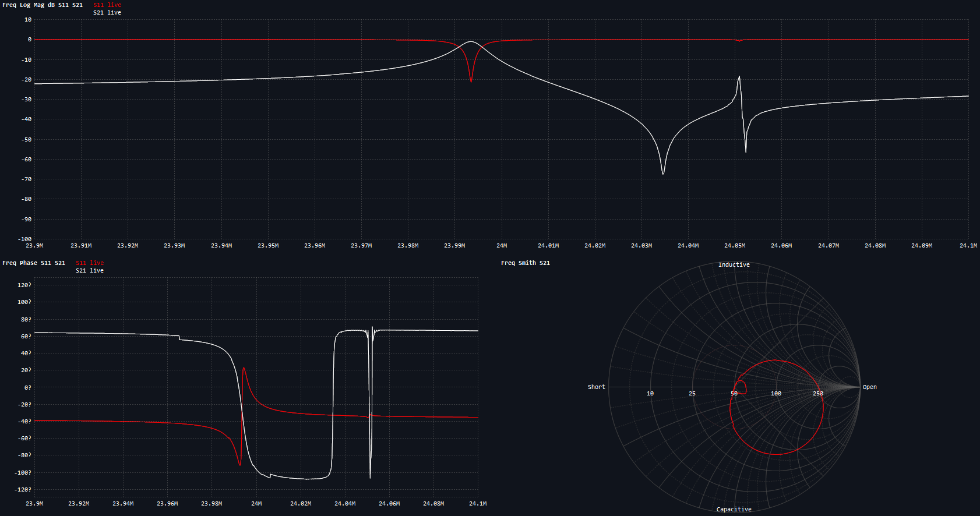Click the "100" resistance label on Smith chart
The width and height of the screenshot is (980, 516).
tap(776, 393)
